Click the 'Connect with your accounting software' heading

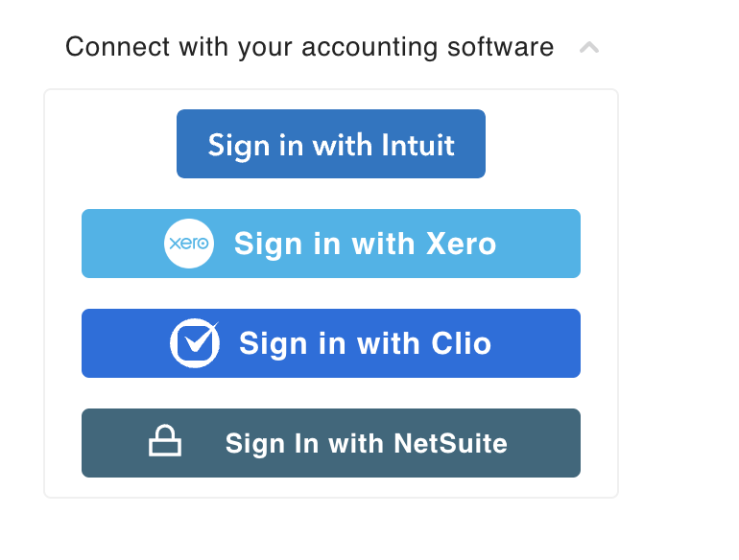[309, 47]
